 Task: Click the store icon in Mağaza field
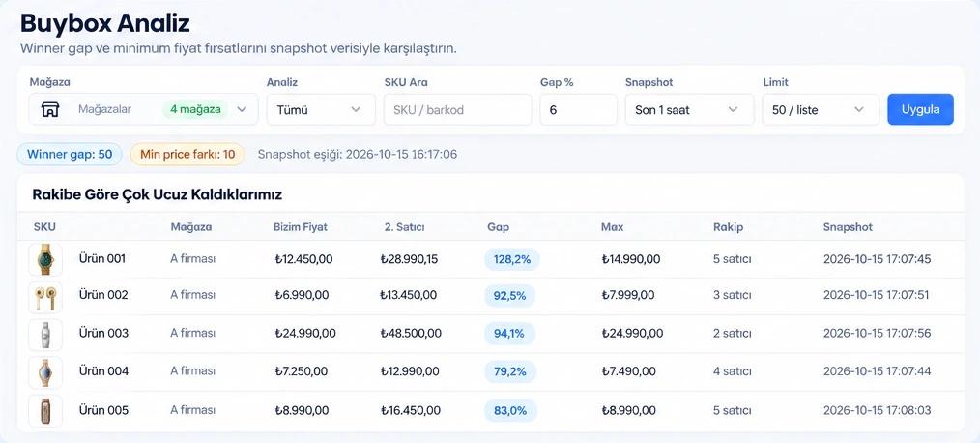coord(50,109)
